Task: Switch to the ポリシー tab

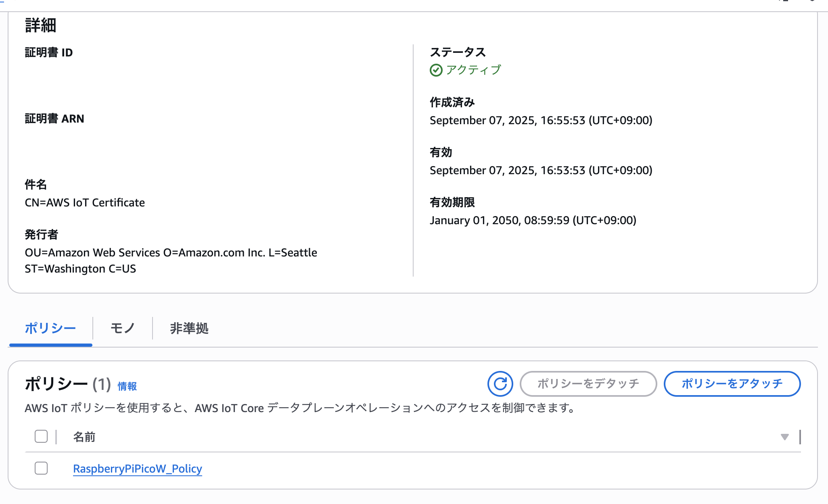Action: [50, 328]
